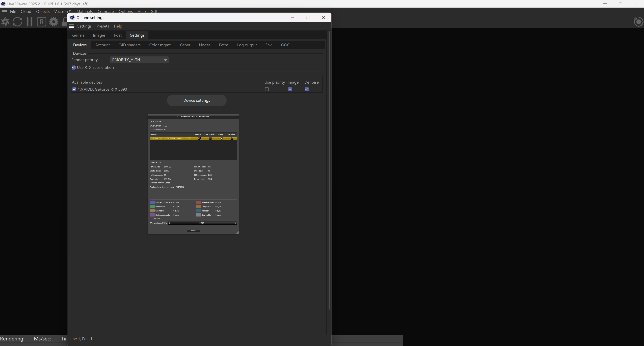Switch to the Color mgmt. tab
644x346 pixels.
[160, 45]
